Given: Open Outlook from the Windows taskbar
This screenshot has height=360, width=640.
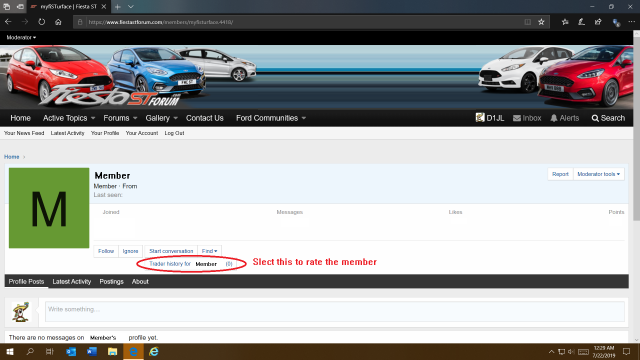Looking at the screenshot, I should [x=71, y=351].
